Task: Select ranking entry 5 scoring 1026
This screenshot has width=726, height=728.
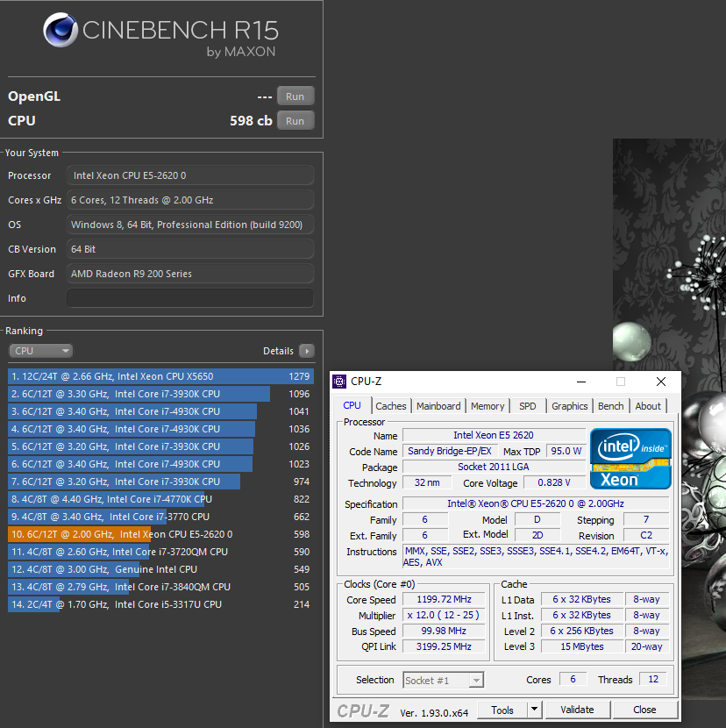Action: pyautogui.click(x=160, y=446)
